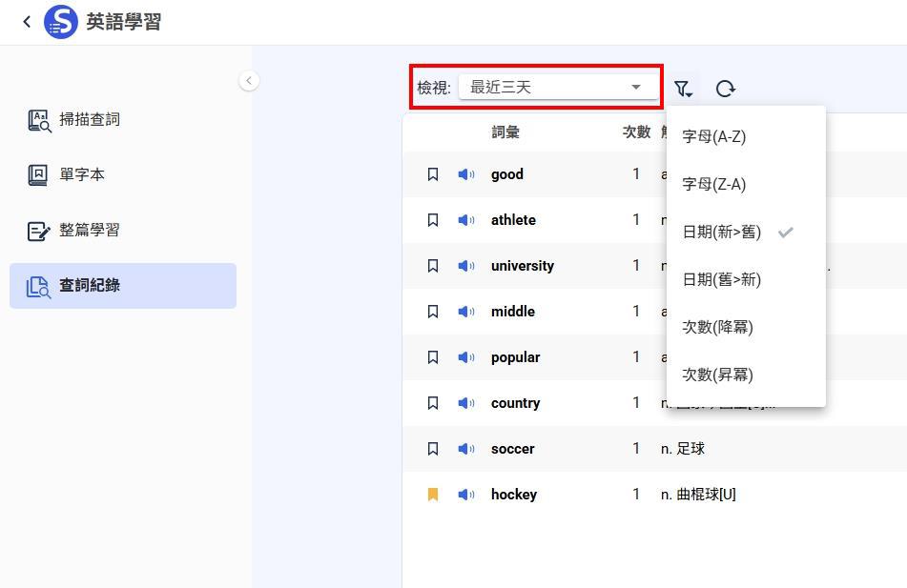Go back using the header arrow
This screenshot has width=907, height=588.
27,22
